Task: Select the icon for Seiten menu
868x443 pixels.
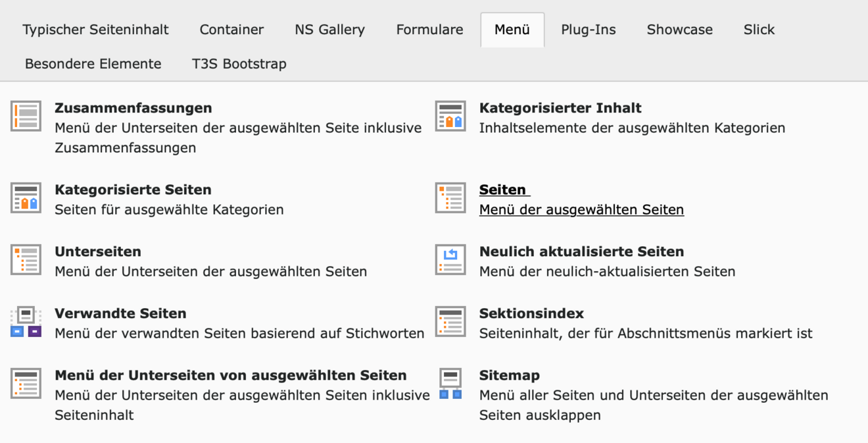Action: pos(450,197)
